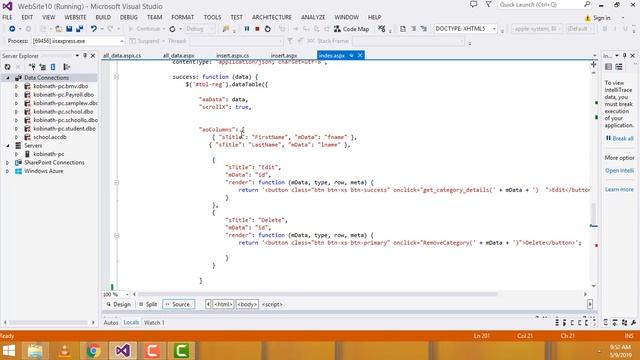Collapse the Edit render function block
This screenshot has width=640, height=360.
116,182
